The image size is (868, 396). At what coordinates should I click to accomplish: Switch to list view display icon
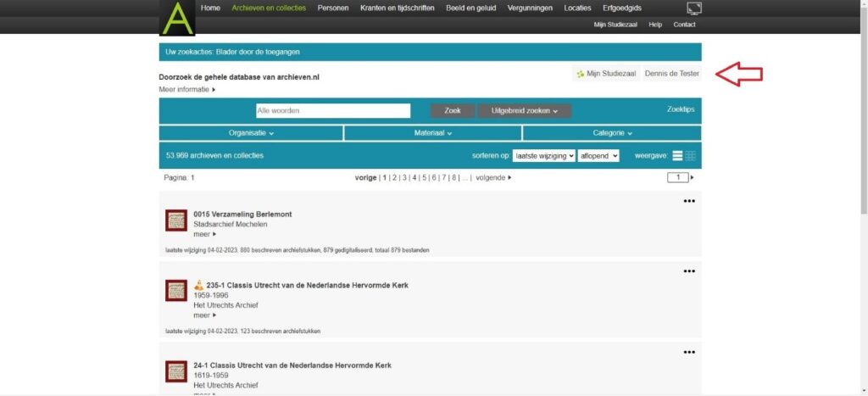pyautogui.click(x=677, y=156)
